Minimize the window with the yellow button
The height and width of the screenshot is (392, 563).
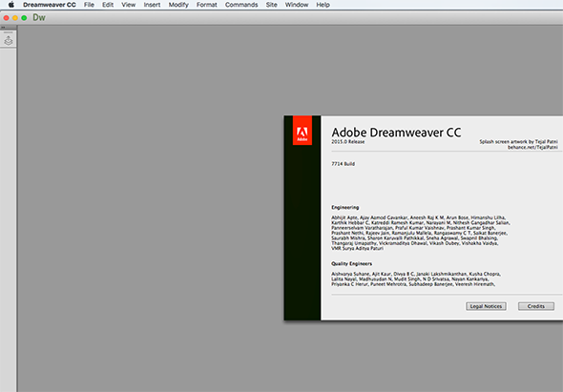point(15,17)
